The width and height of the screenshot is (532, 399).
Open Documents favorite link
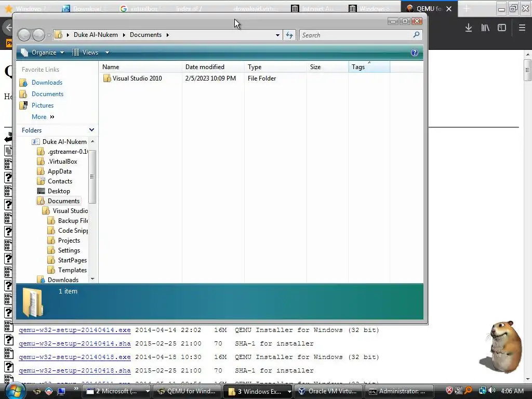[47, 94]
